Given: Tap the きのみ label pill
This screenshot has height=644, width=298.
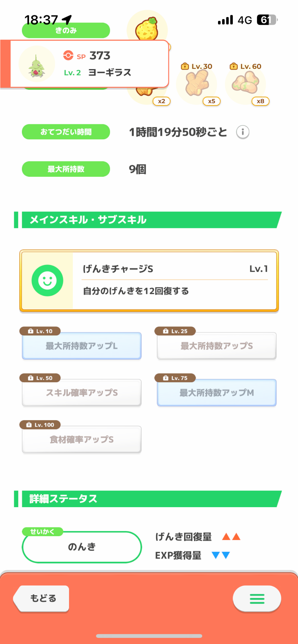Looking at the screenshot, I should [x=66, y=31].
